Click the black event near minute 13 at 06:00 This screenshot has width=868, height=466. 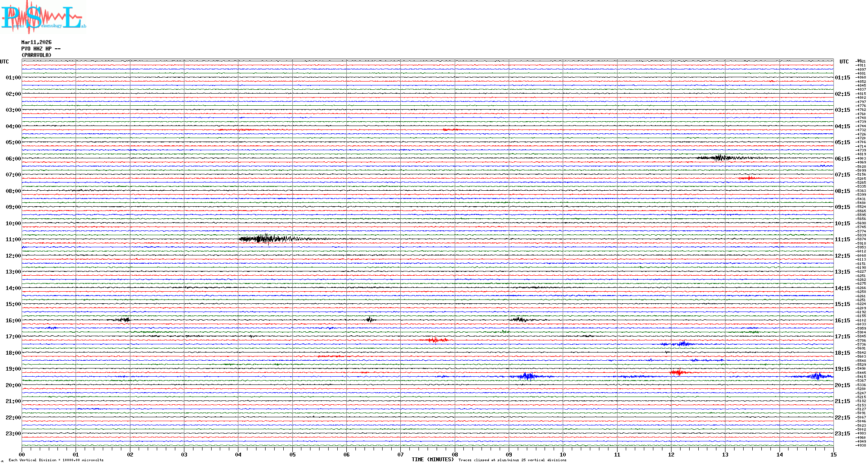(x=721, y=157)
